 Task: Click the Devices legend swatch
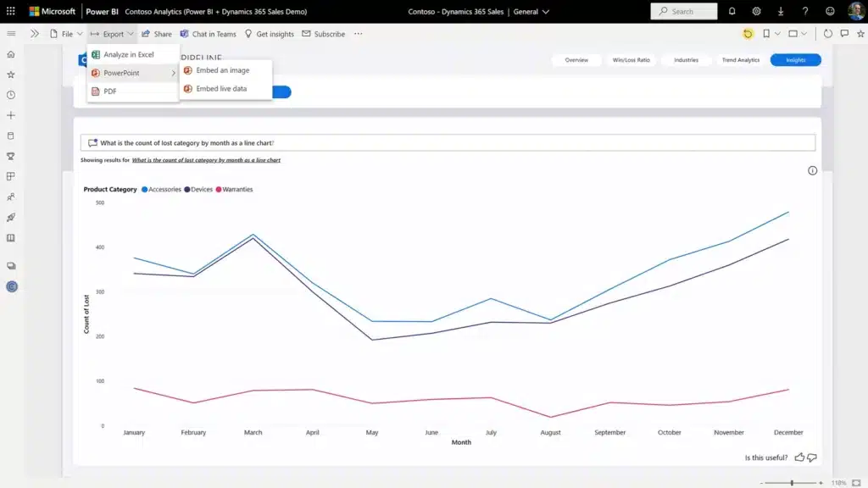coord(187,189)
